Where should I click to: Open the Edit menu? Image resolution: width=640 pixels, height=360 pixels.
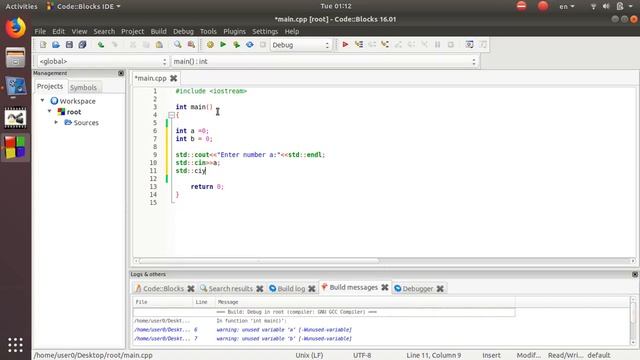coord(58,31)
